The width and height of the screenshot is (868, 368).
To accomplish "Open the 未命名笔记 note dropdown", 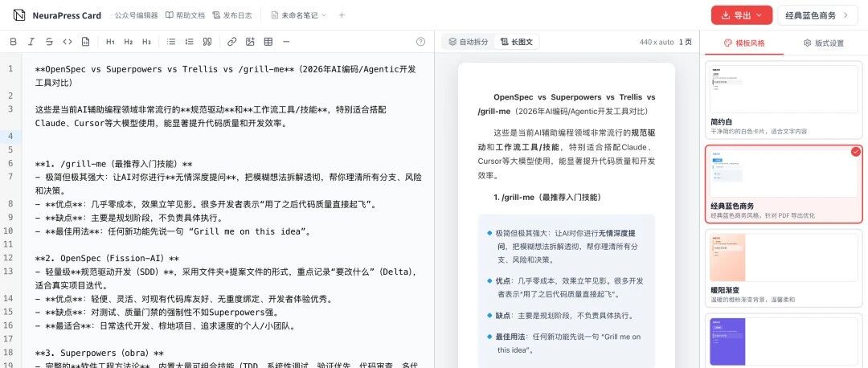I will pos(299,15).
